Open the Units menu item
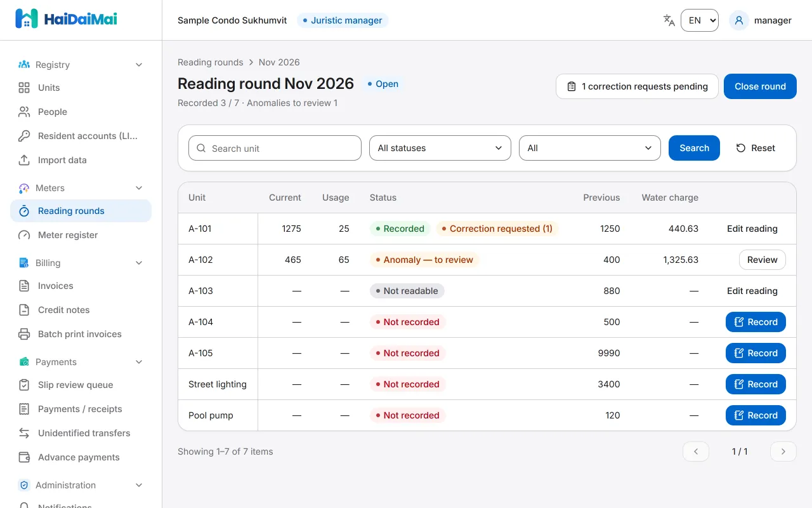Image resolution: width=812 pixels, height=508 pixels. 81,88
